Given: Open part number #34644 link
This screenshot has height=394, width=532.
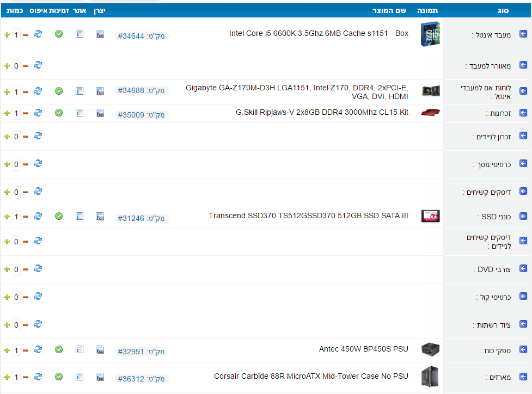Looking at the screenshot, I should [141, 36].
